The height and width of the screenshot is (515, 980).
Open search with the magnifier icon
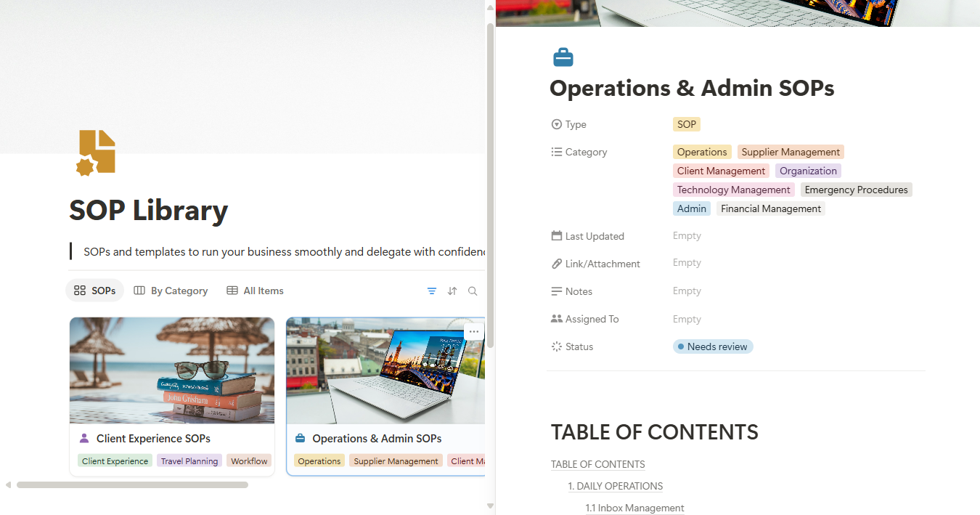[x=473, y=291]
